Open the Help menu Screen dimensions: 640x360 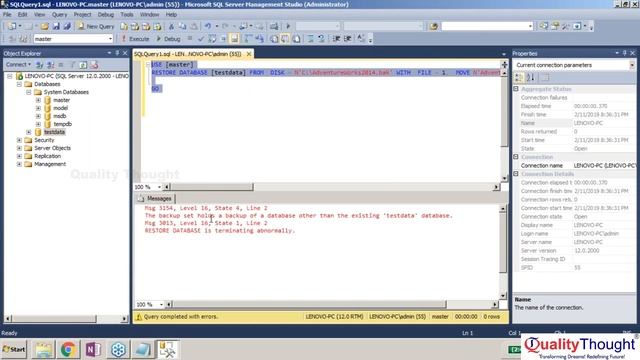[x=171, y=14]
